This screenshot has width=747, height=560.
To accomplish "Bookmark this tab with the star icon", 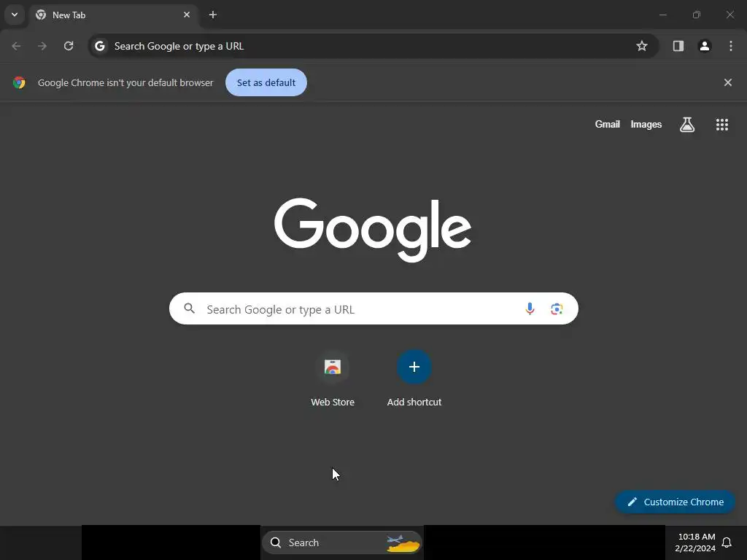I will coord(642,46).
